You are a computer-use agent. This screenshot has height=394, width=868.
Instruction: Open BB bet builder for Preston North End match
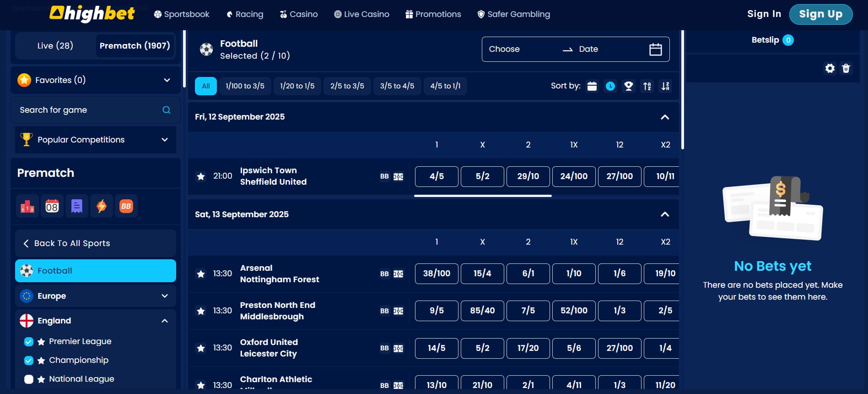(384, 311)
